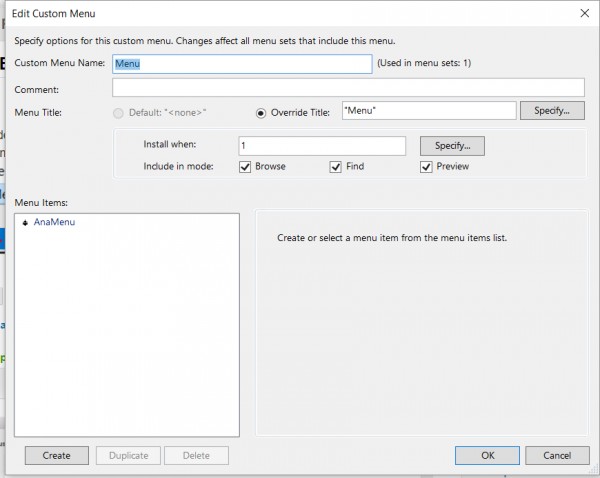Screen dimensions: 600x478
Task: Toggle the Browse mode checkbox
Action: tap(245, 166)
